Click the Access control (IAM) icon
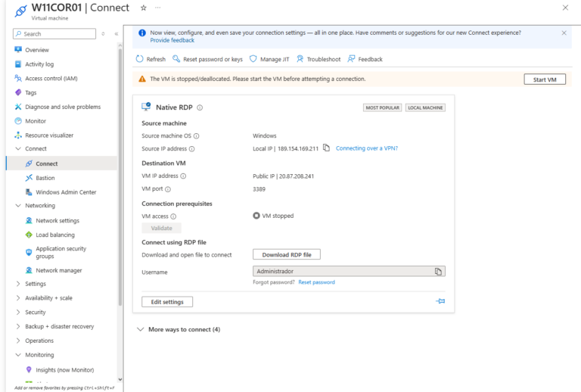Viewport: 581px width, 392px height. [18, 78]
